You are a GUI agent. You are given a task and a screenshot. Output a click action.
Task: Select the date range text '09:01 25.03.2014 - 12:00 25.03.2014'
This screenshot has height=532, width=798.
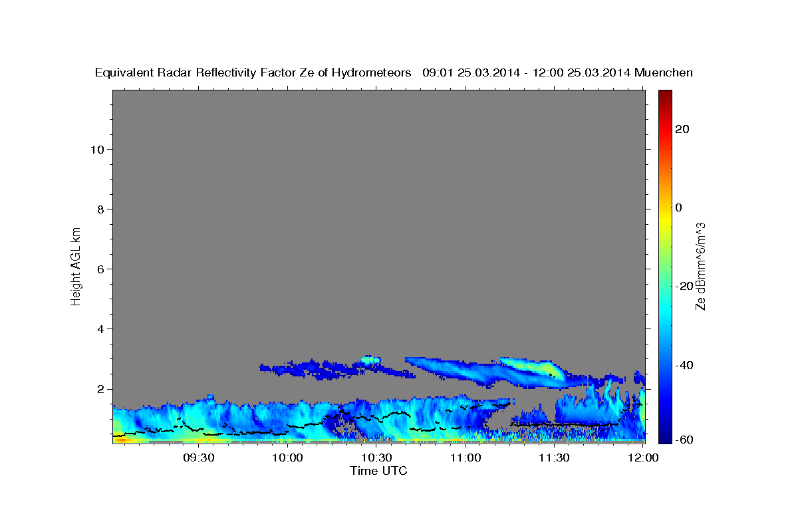point(527,72)
